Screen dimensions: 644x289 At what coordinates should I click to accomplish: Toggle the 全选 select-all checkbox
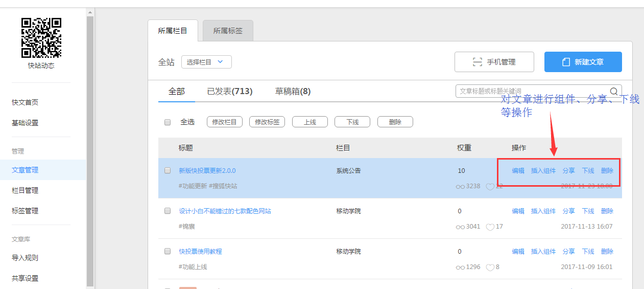pos(168,122)
